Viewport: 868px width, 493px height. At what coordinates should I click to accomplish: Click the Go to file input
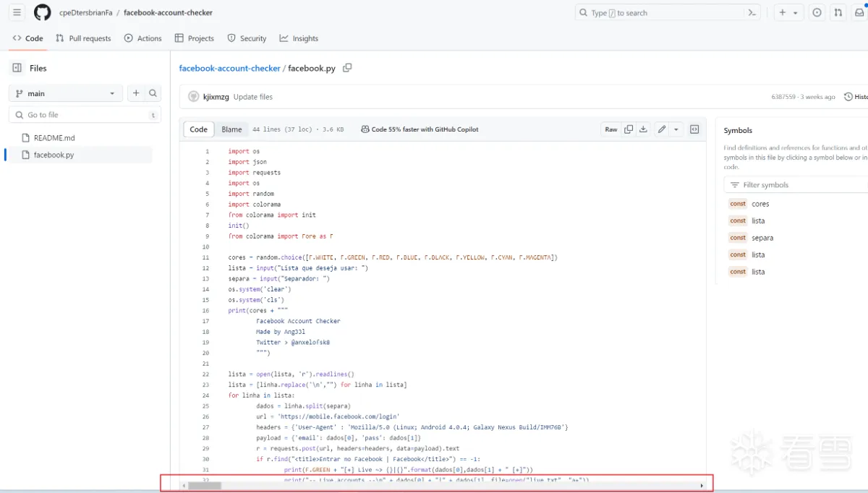tap(85, 115)
